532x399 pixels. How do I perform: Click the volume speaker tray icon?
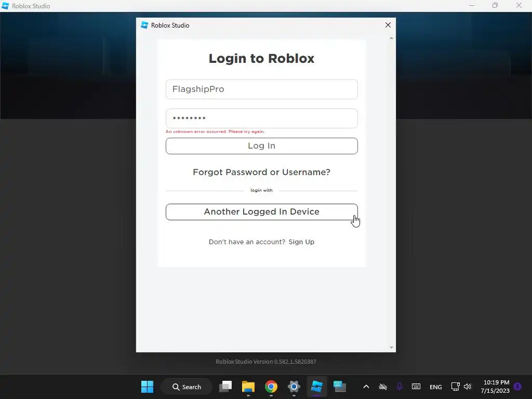click(468, 387)
